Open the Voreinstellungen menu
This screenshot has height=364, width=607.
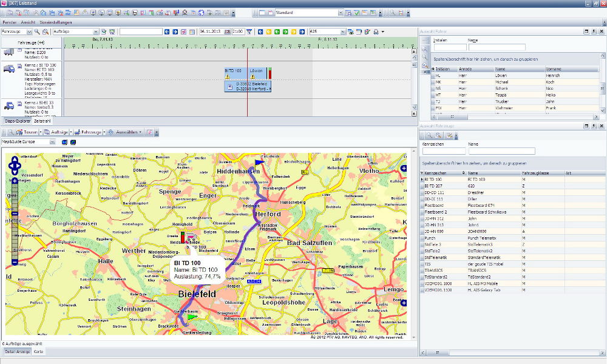pos(56,22)
